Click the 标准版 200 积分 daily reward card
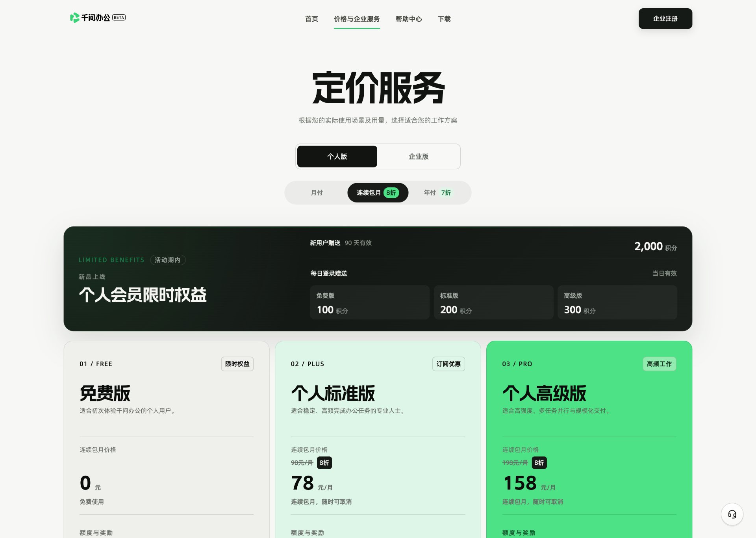The image size is (756, 538). coord(493,302)
